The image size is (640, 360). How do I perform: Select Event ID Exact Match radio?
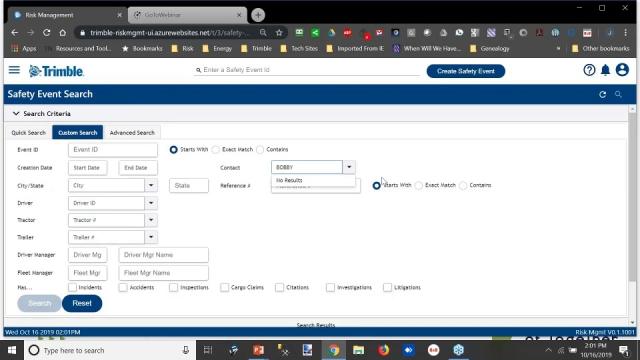click(216, 150)
